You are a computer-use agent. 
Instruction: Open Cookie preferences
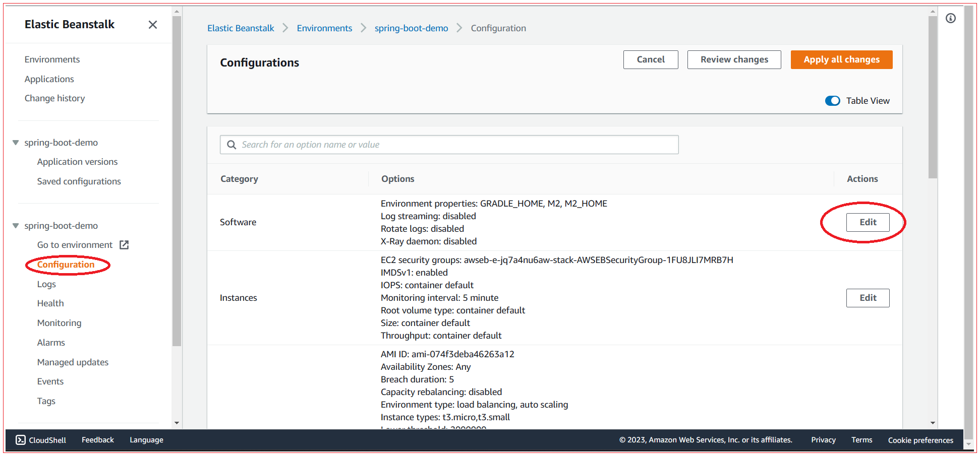coord(920,440)
